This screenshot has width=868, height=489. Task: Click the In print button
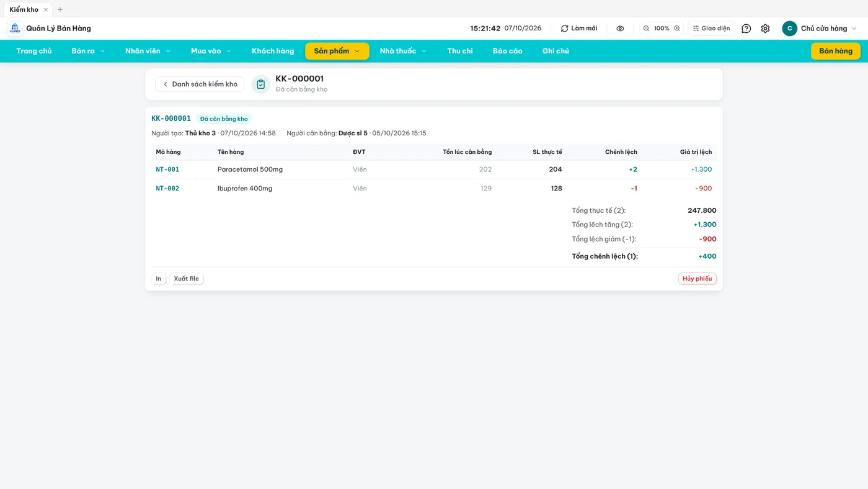point(159,279)
